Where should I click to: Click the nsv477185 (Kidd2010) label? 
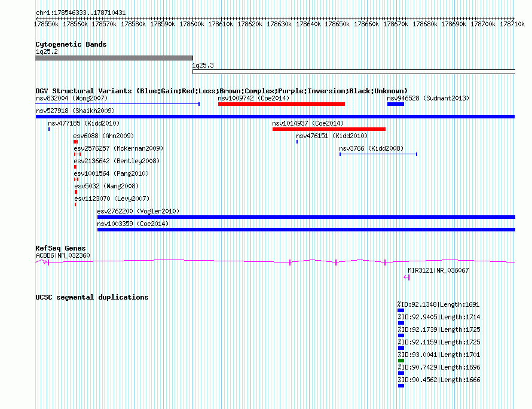[x=84, y=124]
